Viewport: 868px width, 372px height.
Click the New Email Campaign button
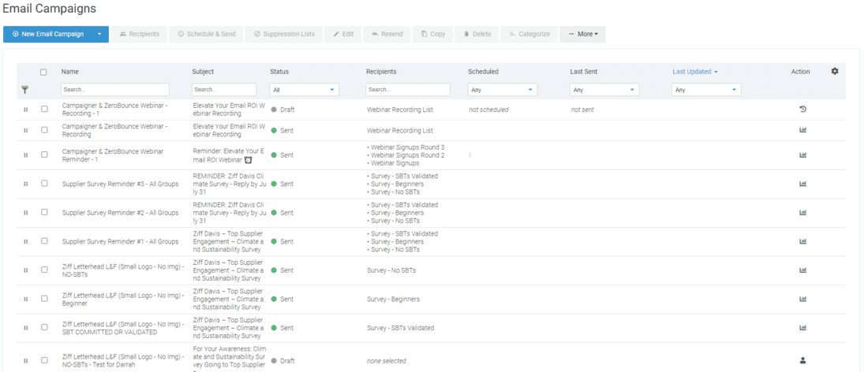(47, 34)
